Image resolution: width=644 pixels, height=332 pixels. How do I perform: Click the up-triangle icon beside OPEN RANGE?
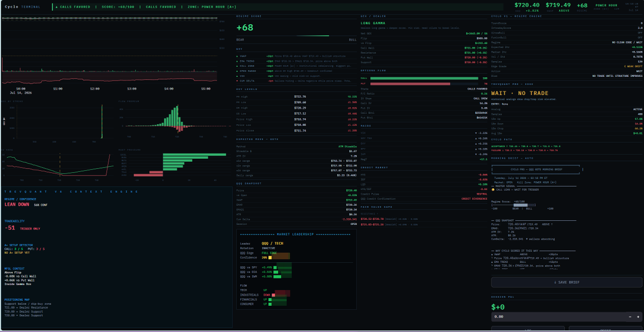point(238,71)
